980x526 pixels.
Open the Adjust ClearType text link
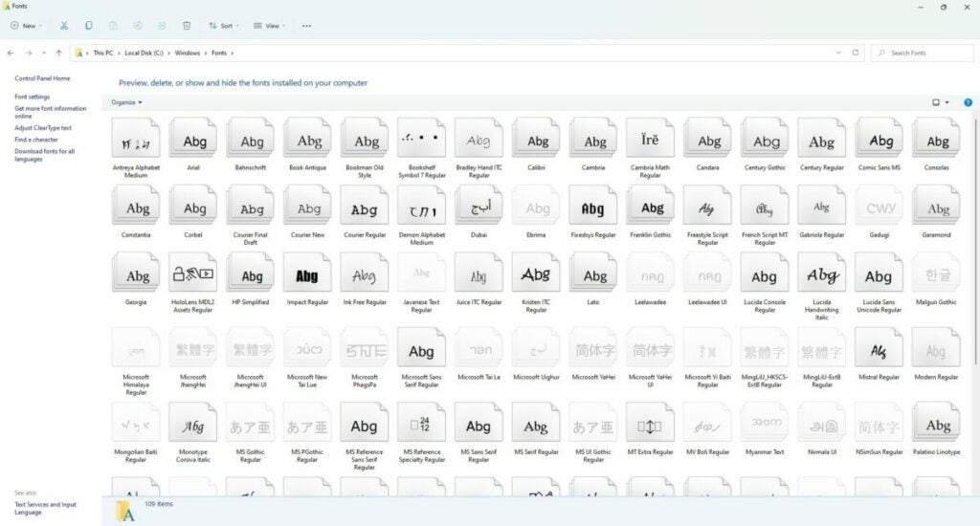click(43, 127)
